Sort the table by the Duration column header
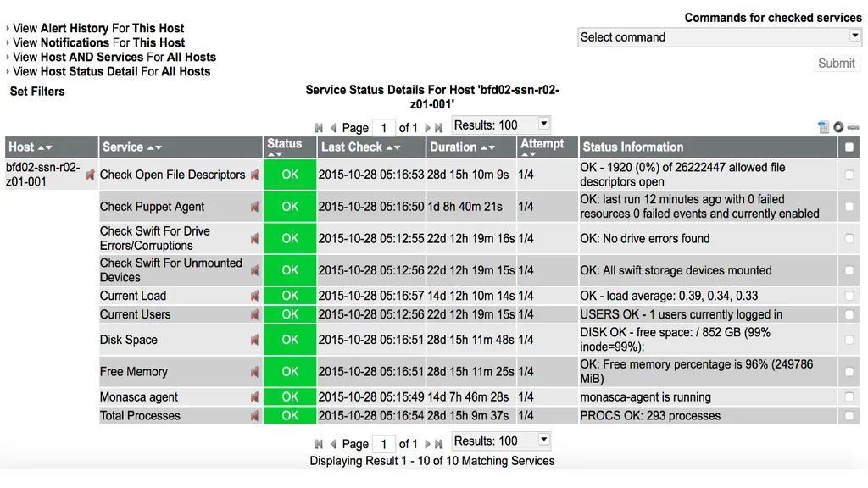Viewport: 868px width, 488px height. tap(462, 147)
